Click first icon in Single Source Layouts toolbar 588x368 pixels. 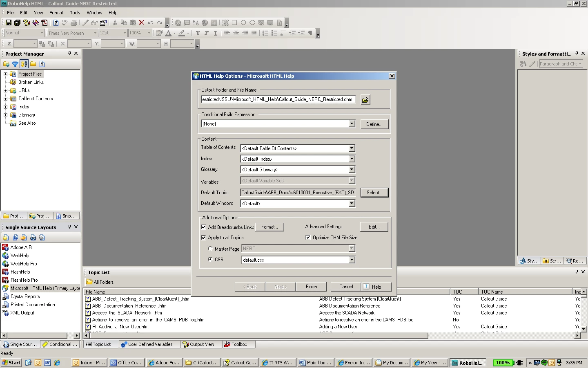6,238
